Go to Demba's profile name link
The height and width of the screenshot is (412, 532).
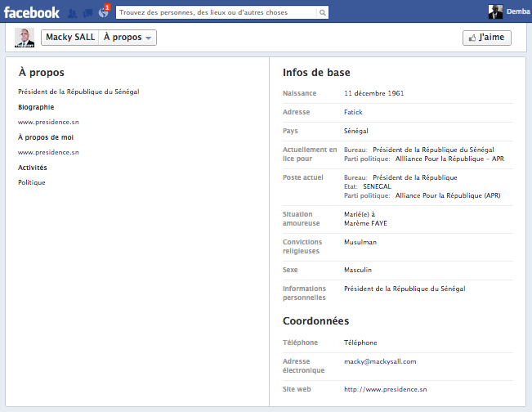[518, 11]
